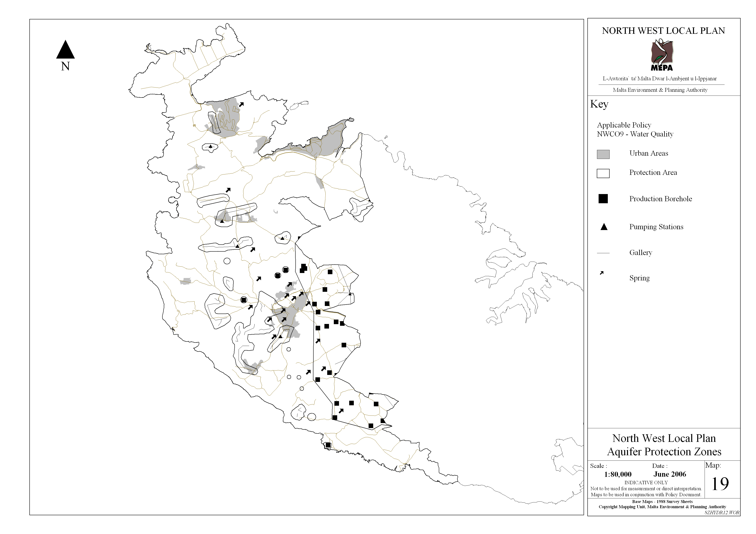Click the 'Applicable Policy' text
This screenshot has width=756, height=534.
(624, 125)
